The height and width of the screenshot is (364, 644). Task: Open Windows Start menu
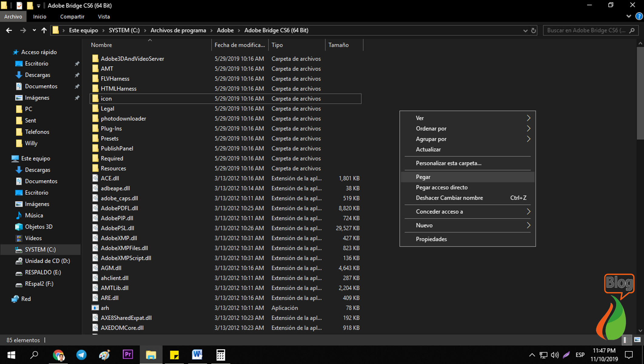click(x=12, y=355)
